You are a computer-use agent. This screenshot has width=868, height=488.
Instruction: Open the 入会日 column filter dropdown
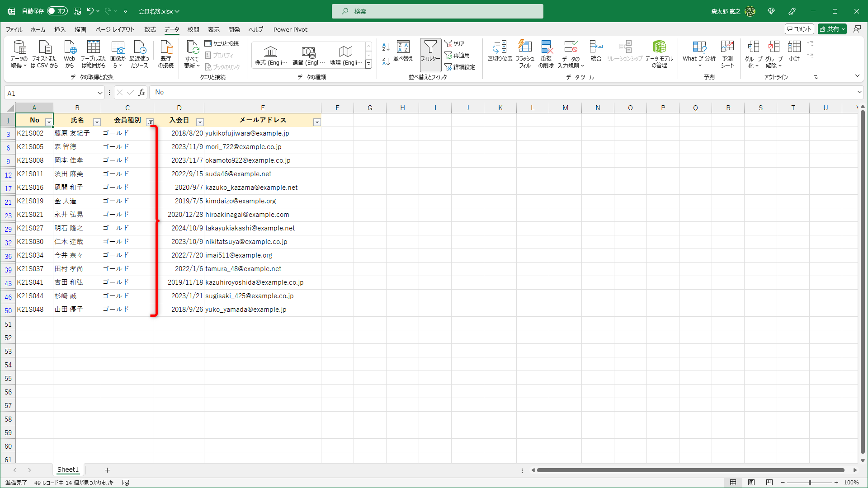pyautogui.click(x=200, y=122)
